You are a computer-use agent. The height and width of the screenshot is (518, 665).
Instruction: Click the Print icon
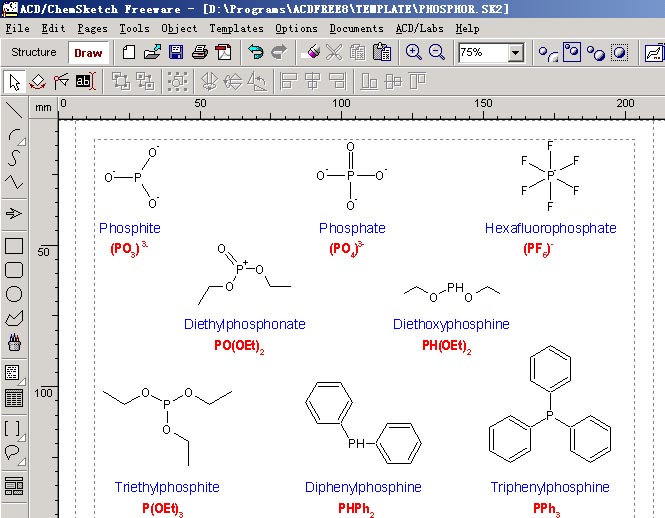pyautogui.click(x=200, y=52)
